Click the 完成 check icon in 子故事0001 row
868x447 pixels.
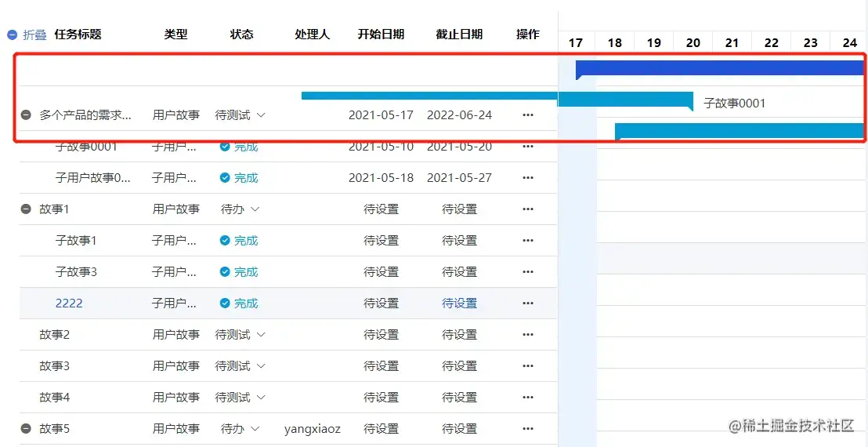point(225,147)
